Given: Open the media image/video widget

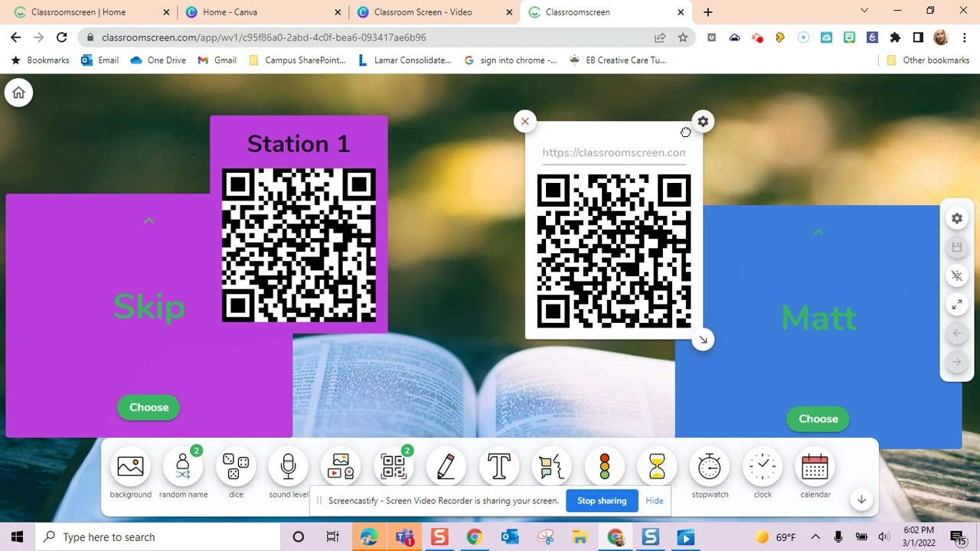Looking at the screenshot, I should (x=341, y=467).
